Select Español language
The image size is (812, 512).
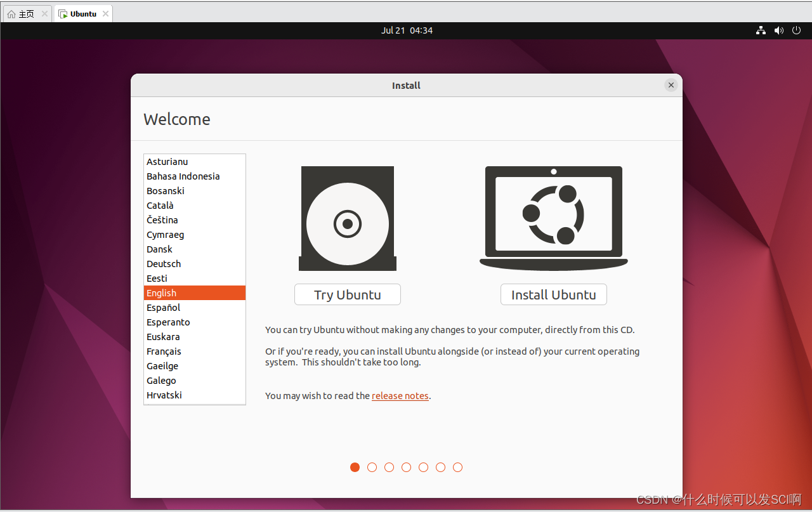195,308
